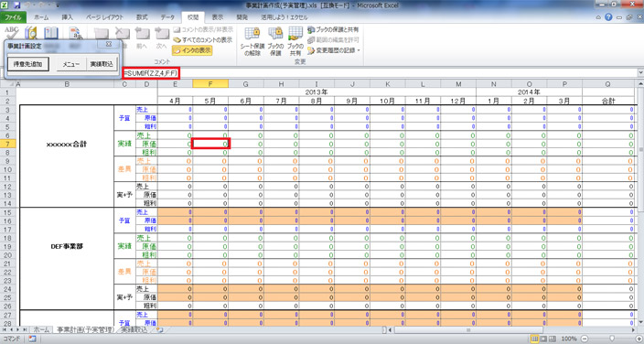This screenshot has width=644, height=344.
Task: Click the horizontal scrollbar thumb
Action: click(x=467, y=329)
